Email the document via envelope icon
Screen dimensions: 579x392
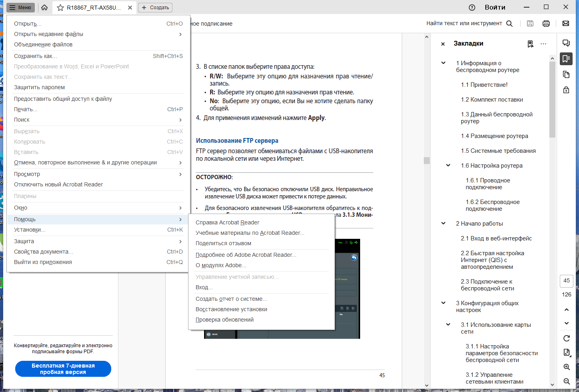click(565, 23)
